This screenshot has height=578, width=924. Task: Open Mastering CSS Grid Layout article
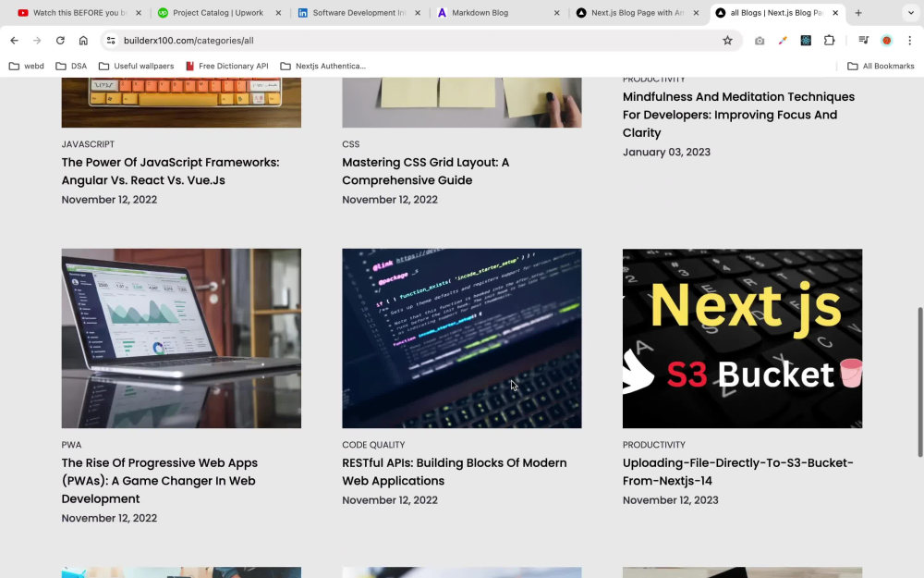425,171
